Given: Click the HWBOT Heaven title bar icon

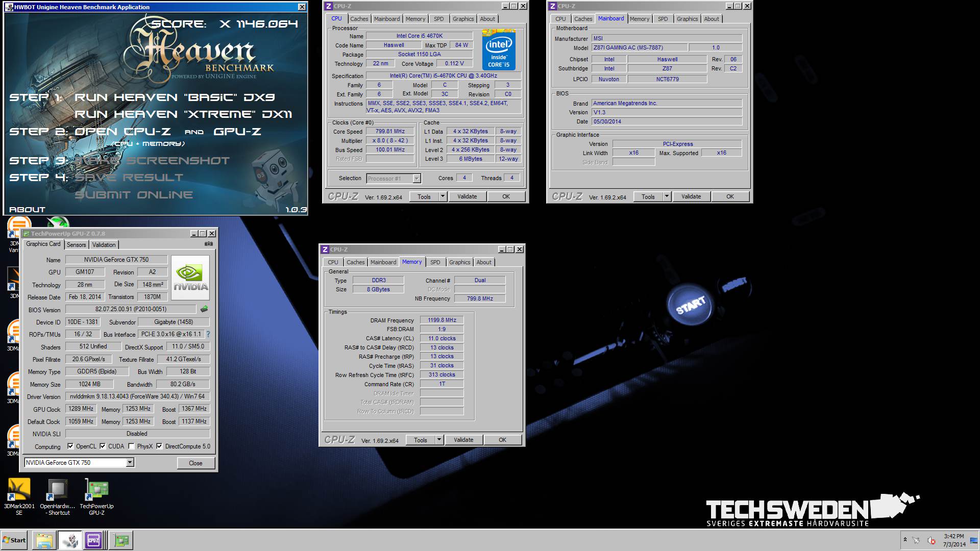Looking at the screenshot, I should pos(10,7).
